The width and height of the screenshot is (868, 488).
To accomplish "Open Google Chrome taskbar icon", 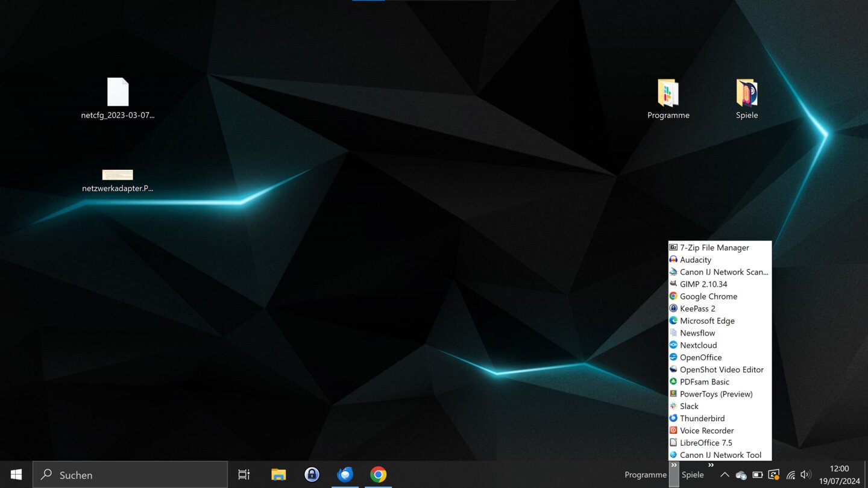I will click(x=379, y=475).
